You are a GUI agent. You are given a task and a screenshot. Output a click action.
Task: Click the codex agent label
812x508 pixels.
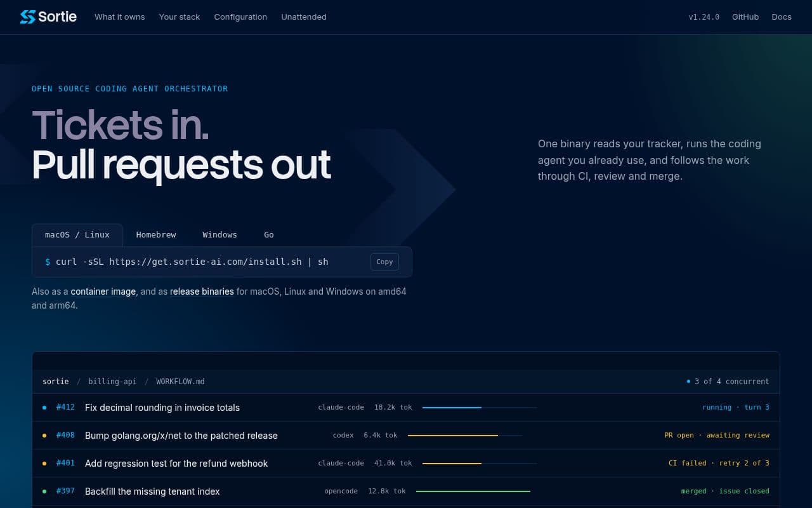(x=343, y=435)
